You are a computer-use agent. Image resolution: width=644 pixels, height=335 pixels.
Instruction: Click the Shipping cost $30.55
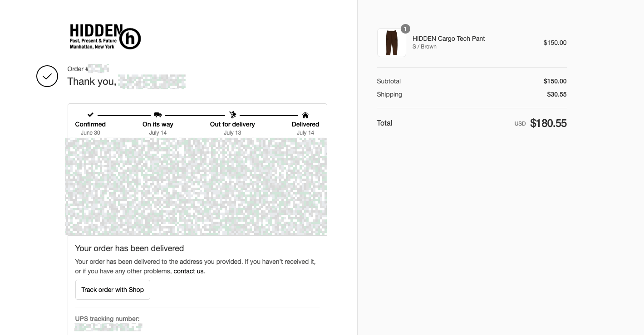[557, 94]
